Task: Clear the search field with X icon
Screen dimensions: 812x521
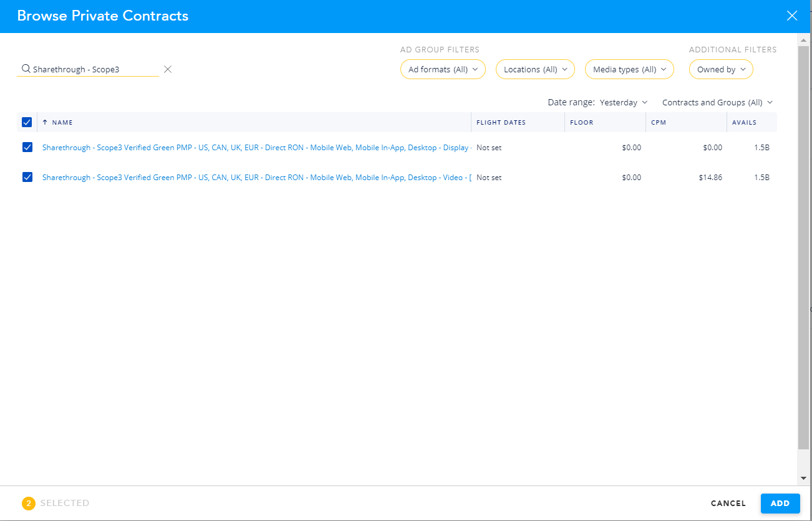Action: coord(168,69)
